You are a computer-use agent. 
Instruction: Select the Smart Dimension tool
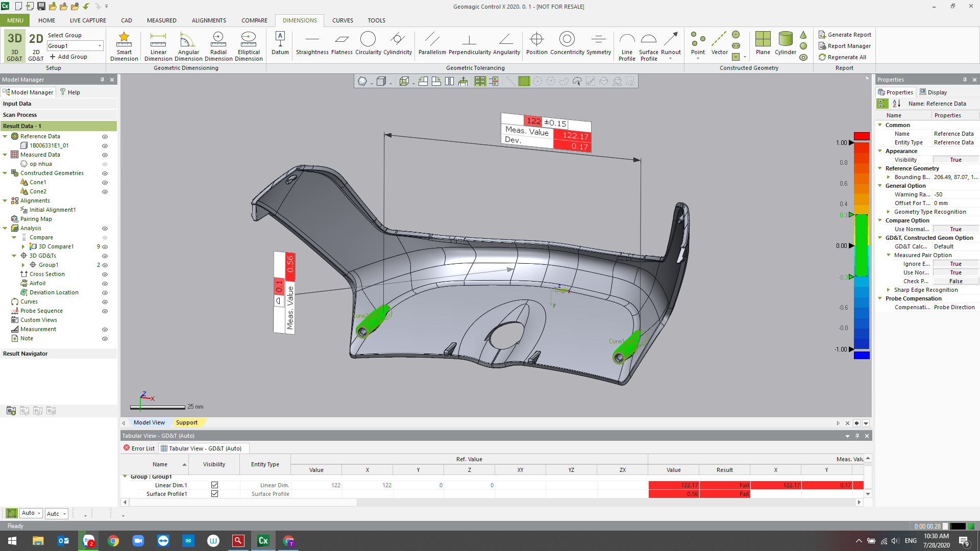click(124, 46)
